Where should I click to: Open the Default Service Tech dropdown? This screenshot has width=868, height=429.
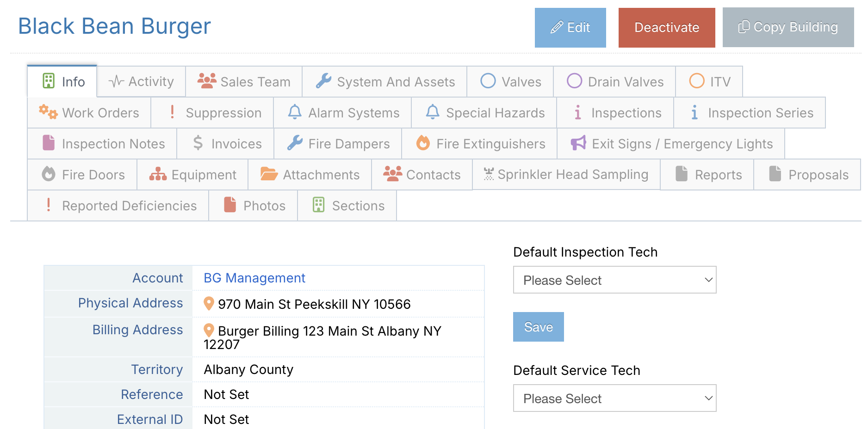[x=614, y=398]
